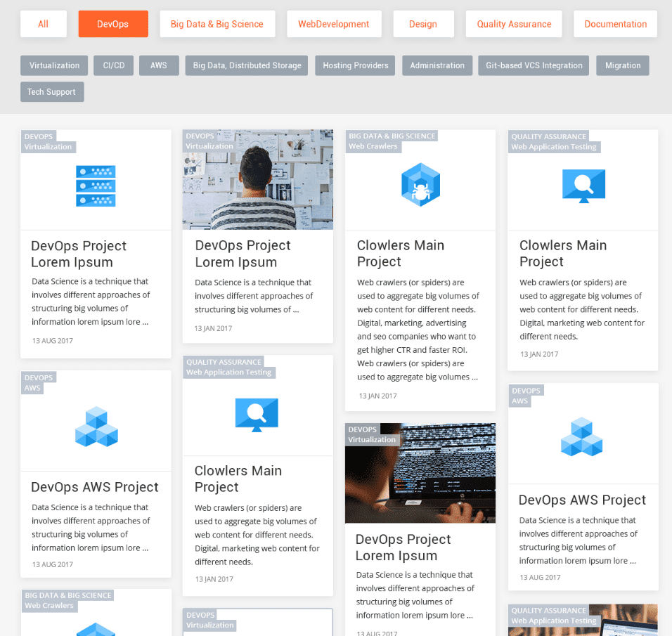
Task: Apply the Migration filter tag
Action: tap(623, 65)
